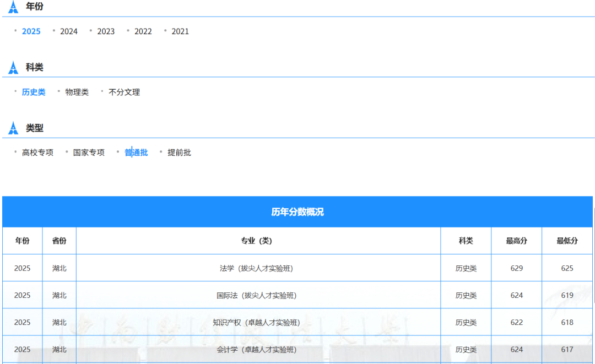
Task: Click the 最高分 column header
Action: [516, 241]
